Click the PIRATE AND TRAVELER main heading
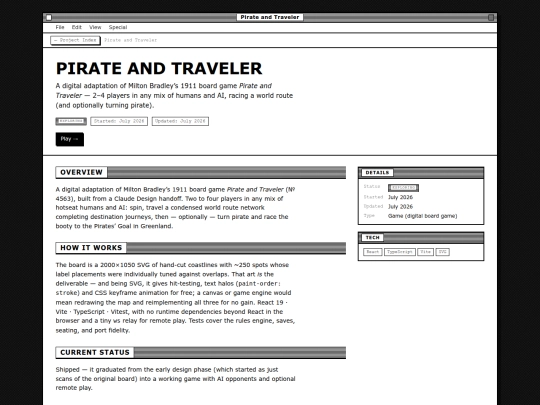Screen dimensions: 540x405 [x=159, y=68]
